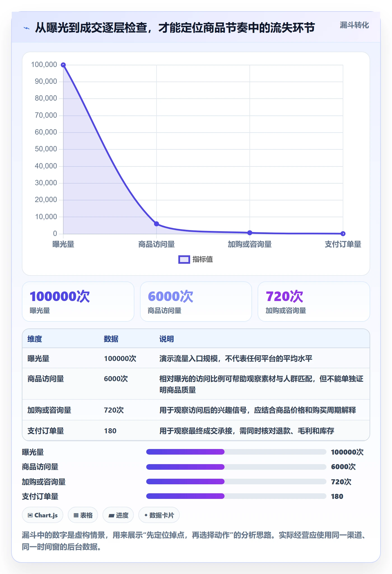Image resolution: width=392 pixels, height=574 pixels.
Task: Click the 720次 加购或咨询量 data card
Action: click(x=314, y=302)
